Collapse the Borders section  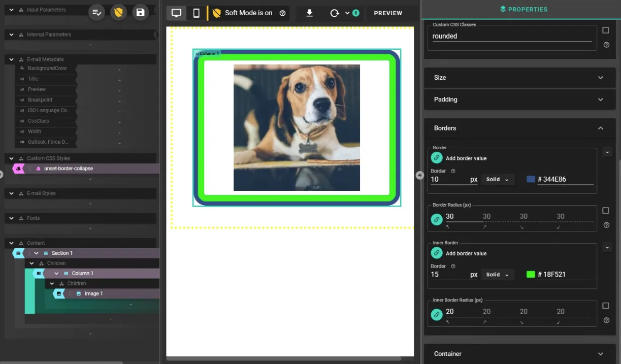600,128
